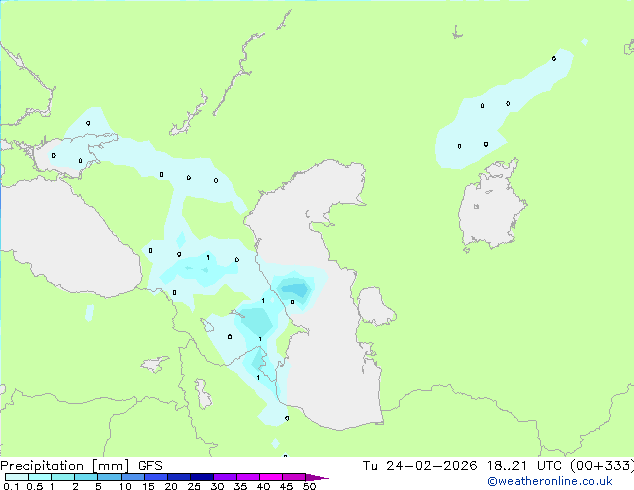Click the "18..21" time range text
This screenshot has width=634, height=490.
507,466
